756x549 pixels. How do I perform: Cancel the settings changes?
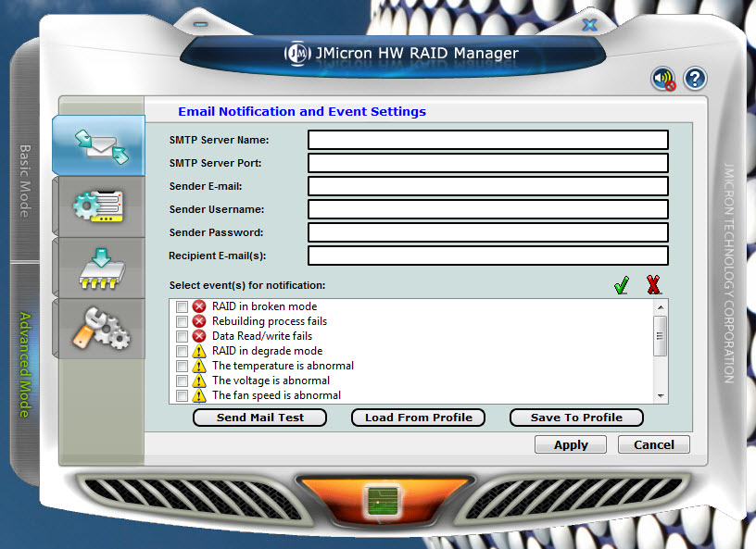654,444
